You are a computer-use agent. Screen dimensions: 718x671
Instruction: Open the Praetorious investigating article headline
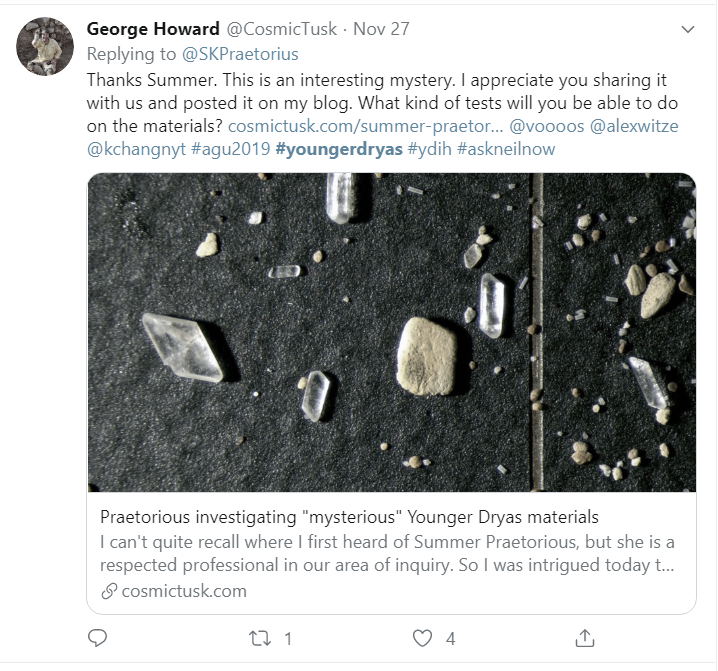[x=349, y=517]
